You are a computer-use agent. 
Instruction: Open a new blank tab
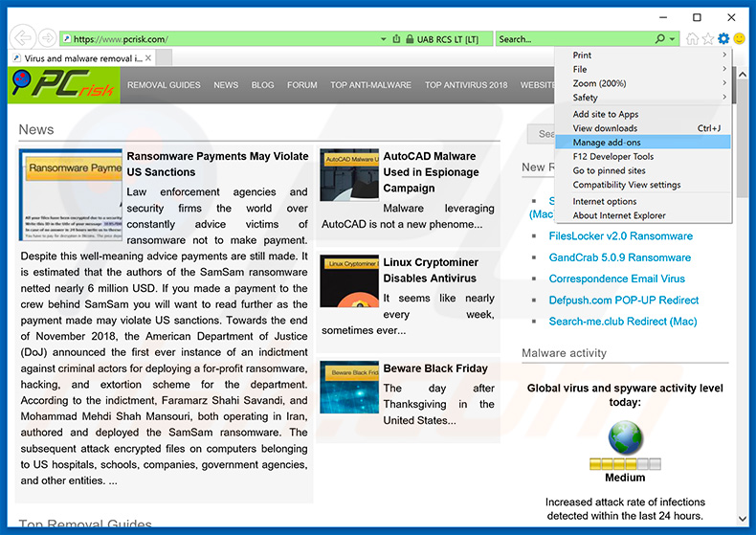point(164,57)
